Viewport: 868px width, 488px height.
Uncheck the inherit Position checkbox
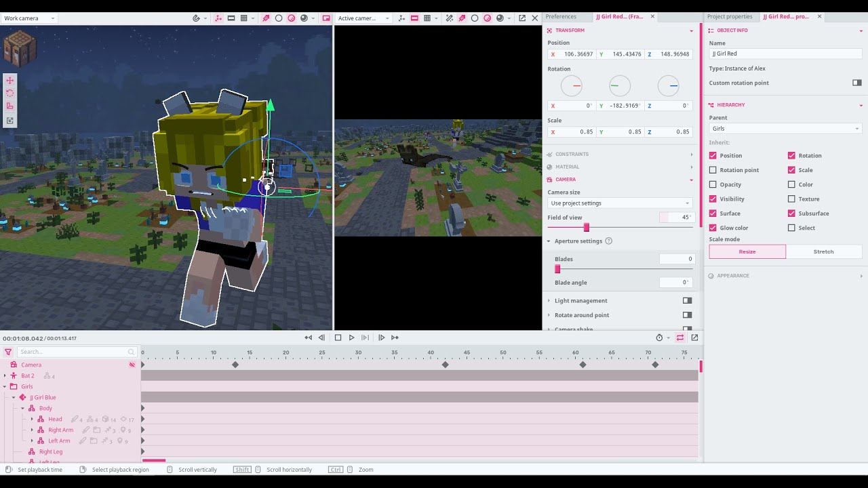(713, 155)
